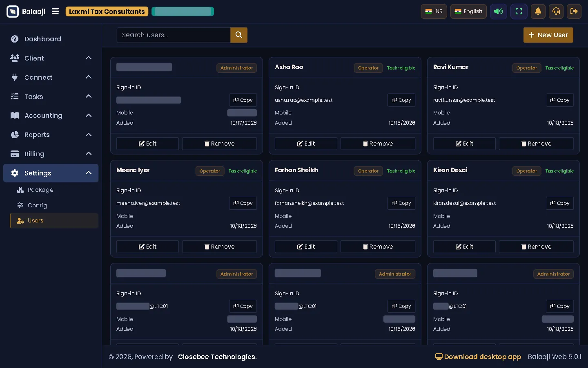Open the INR currency selector

tap(434, 11)
